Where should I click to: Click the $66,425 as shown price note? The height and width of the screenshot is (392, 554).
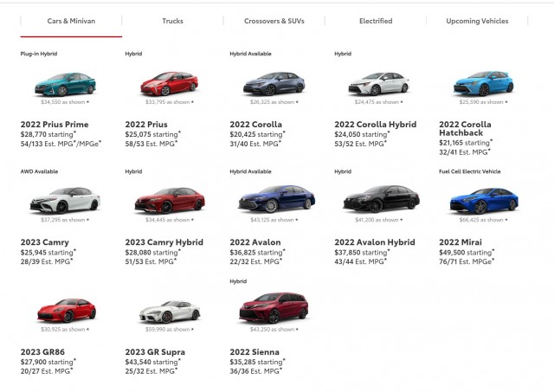(x=483, y=220)
